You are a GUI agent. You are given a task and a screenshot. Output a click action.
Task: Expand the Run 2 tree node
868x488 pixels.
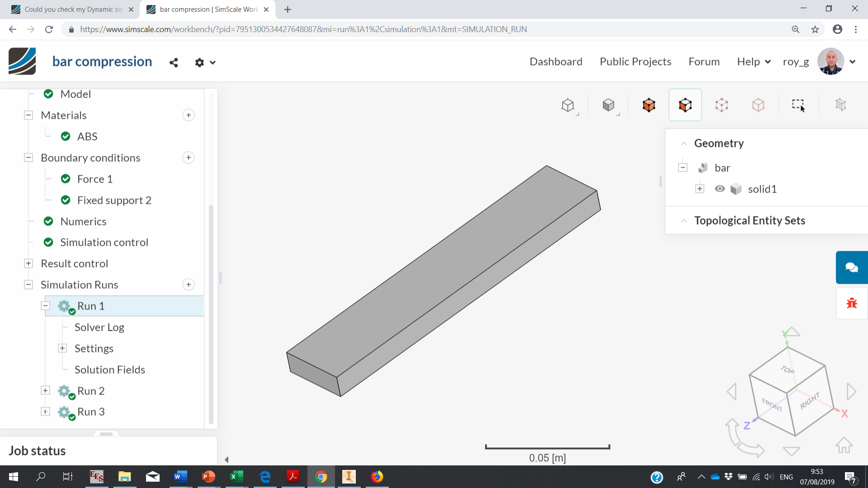click(x=45, y=390)
